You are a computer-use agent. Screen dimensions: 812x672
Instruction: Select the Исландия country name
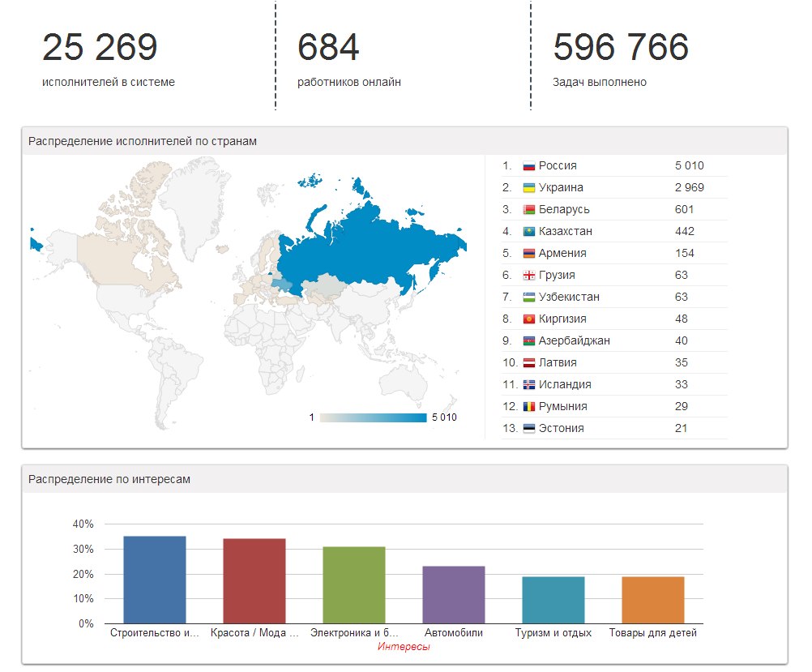[565, 384]
